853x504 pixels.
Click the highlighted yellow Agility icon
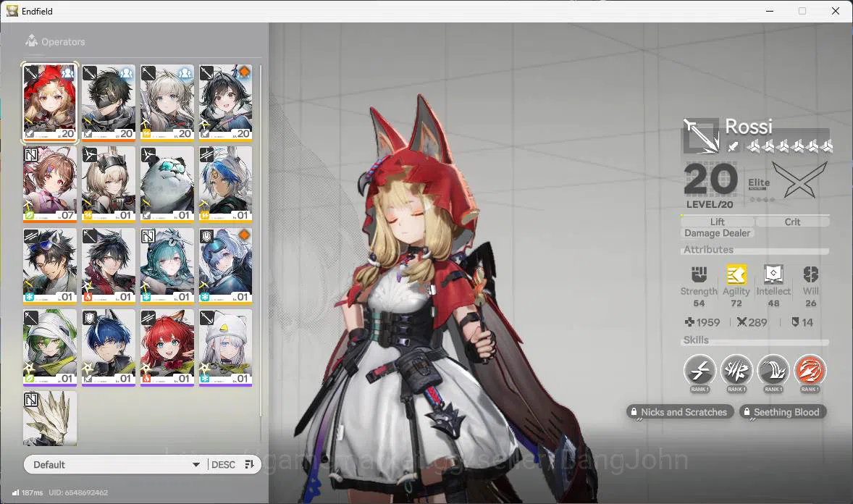click(x=736, y=274)
